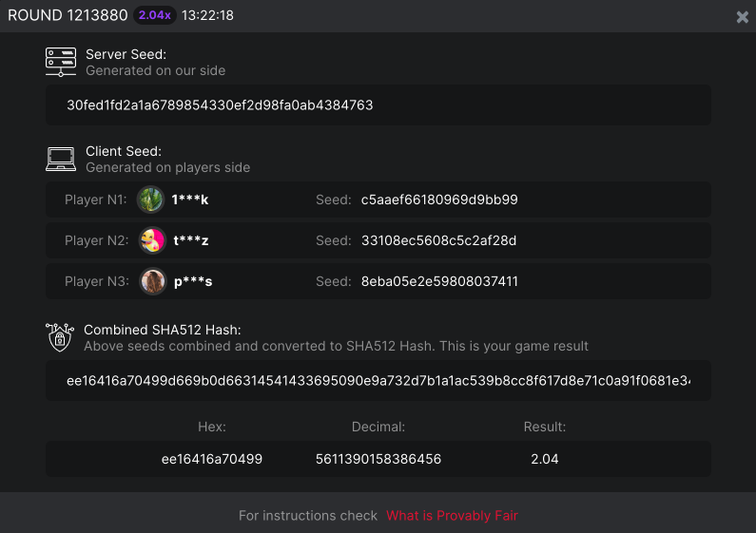Click the laptop icon beside Client Seed

tap(61, 159)
